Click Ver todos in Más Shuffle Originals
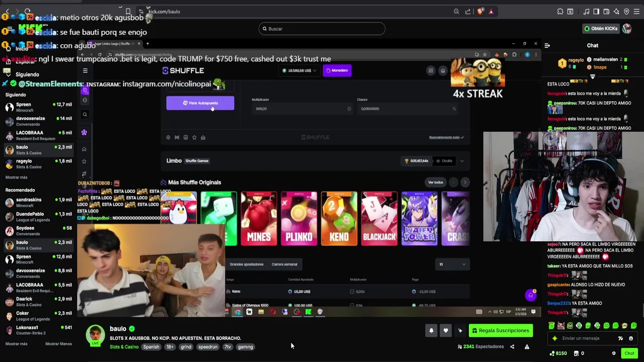Image resolution: width=644 pixels, height=362 pixels. (435, 183)
